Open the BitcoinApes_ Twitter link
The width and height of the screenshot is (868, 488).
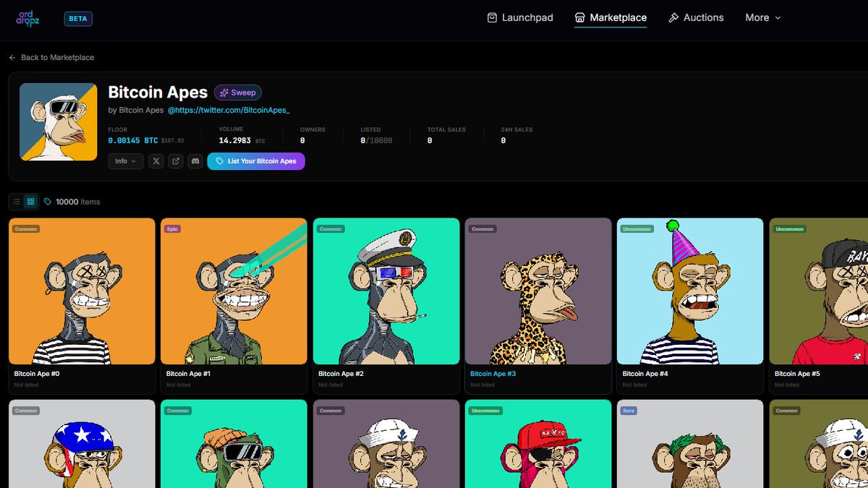(x=229, y=110)
